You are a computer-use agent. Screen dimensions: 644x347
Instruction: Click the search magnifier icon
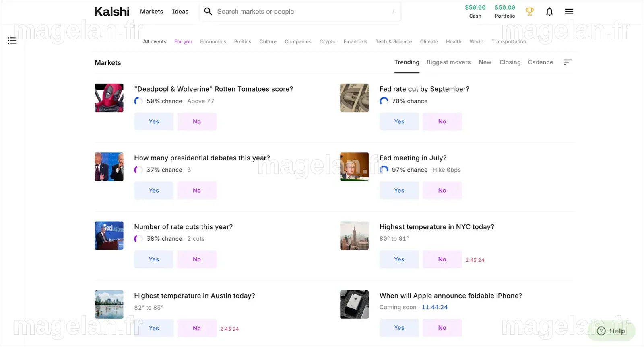click(x=208, y=11)
